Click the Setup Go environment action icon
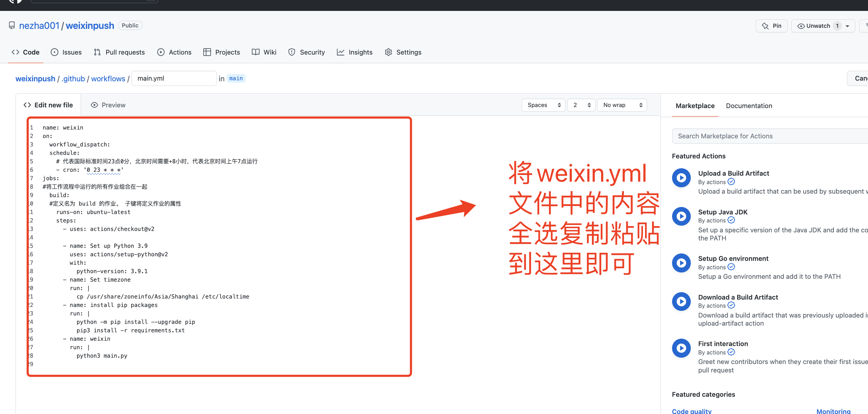The width and height of the screenshot is (868, 414). point(681,263)
